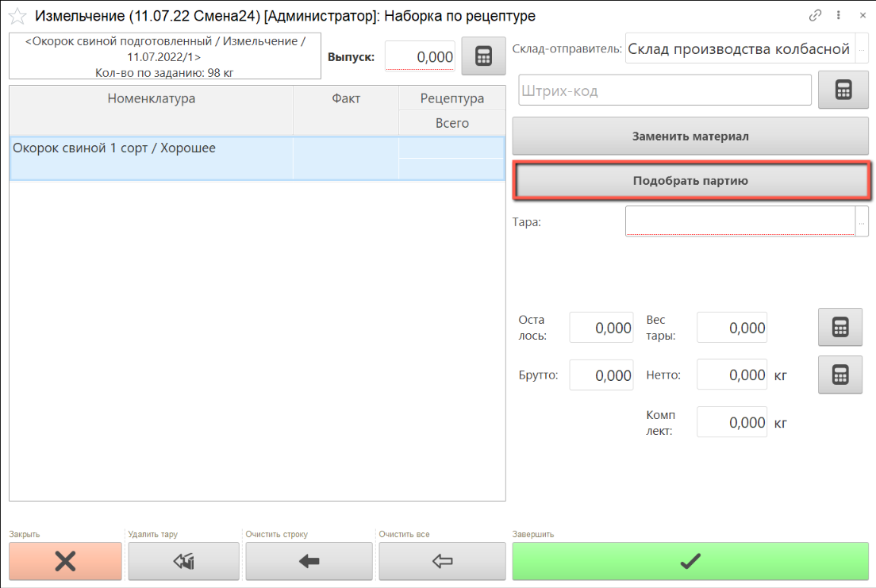Open the Тара selection ellipsis button

click(x=862, y=222)
